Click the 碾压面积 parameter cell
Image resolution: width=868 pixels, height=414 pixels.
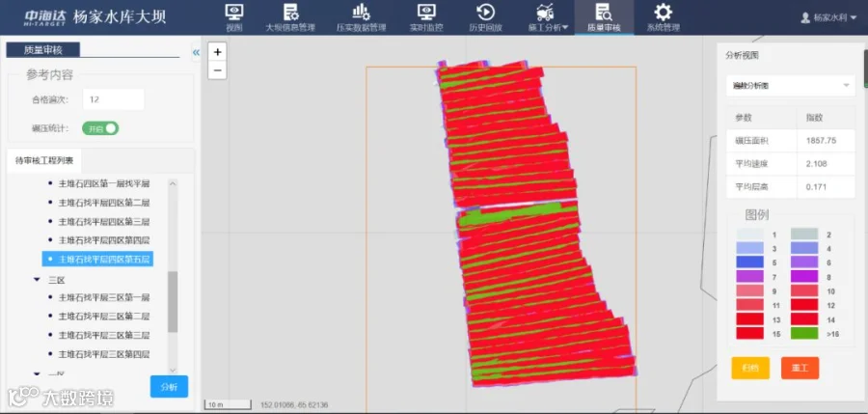click(762, 141)
